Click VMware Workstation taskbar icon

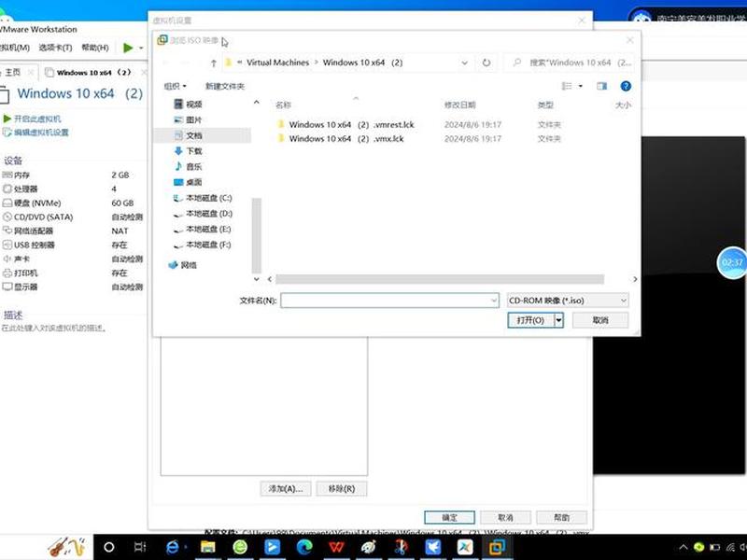[x=497, y=547]
